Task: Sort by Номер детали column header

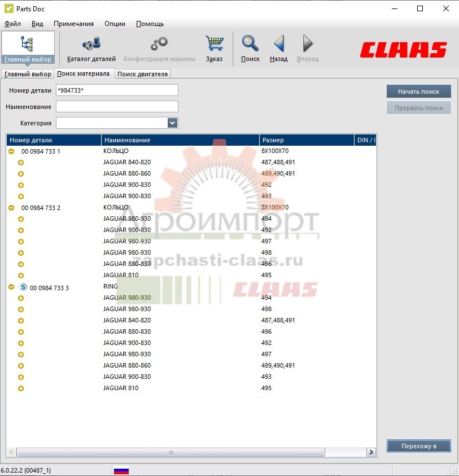Action: (x=54, y=140)
